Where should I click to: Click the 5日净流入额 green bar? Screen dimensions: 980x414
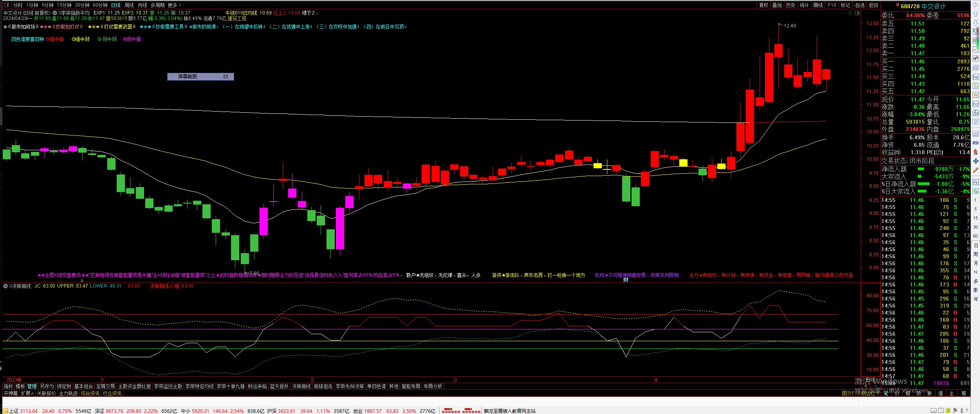pos(924,184)
